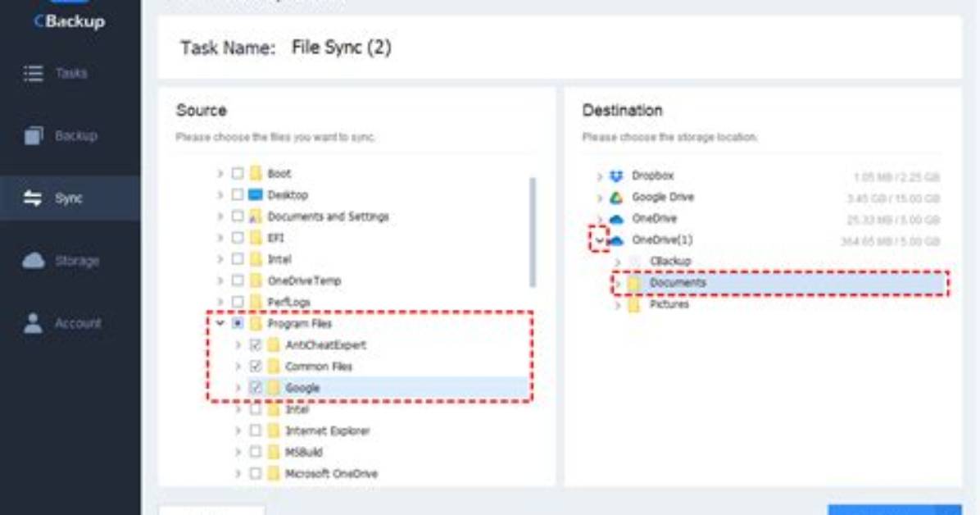Viewport: 980px width, 515px height.
Task: Tick the Documents and Settings checkbox
Action: coord(238,216)
